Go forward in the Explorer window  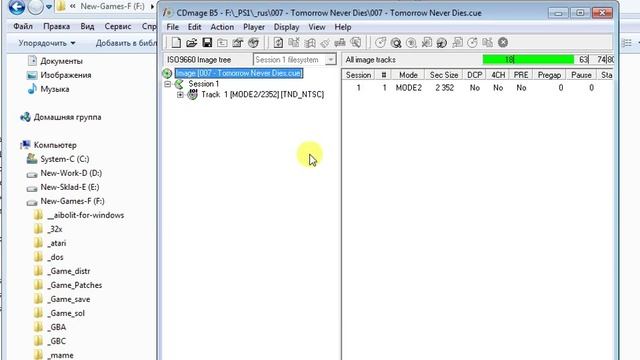pyautogui.click(x=36, y=7)
